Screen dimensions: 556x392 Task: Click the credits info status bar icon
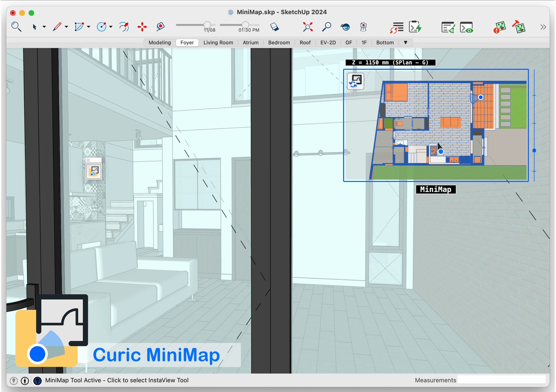pyautogui.click(x=25, y=381)
